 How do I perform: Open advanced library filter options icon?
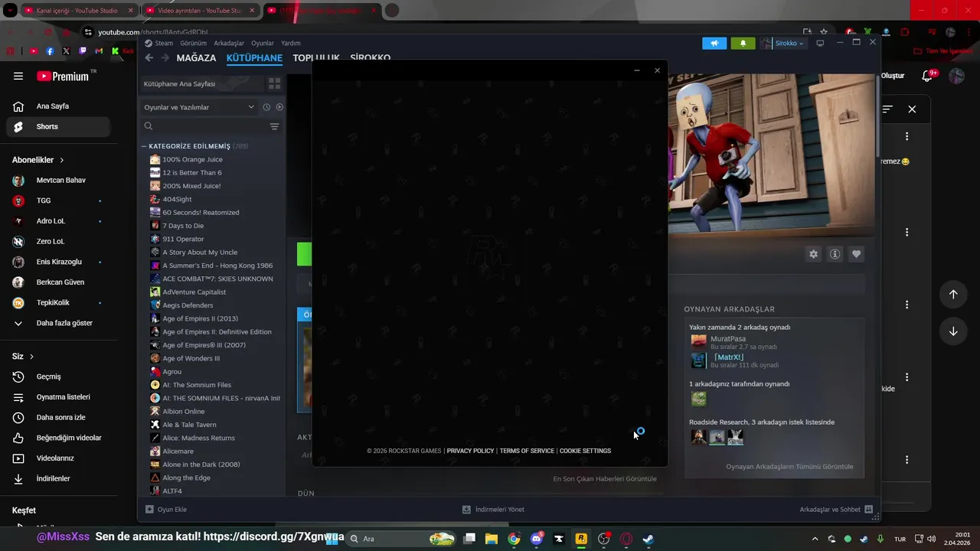275,126
